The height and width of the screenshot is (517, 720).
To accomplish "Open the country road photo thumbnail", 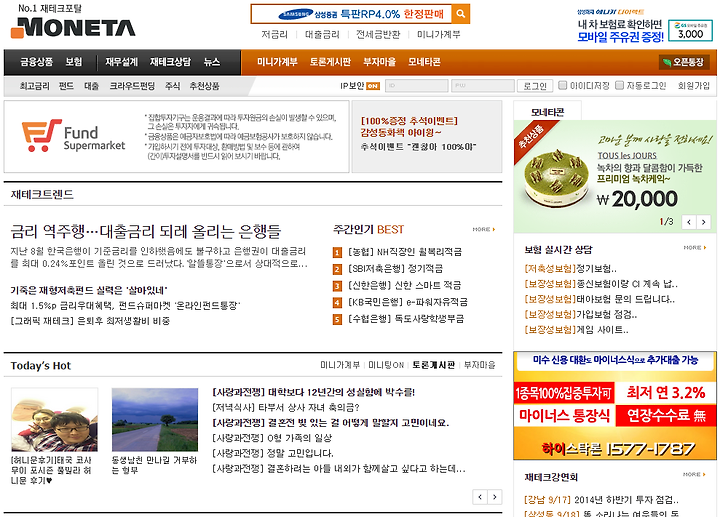I will (155, 420).
